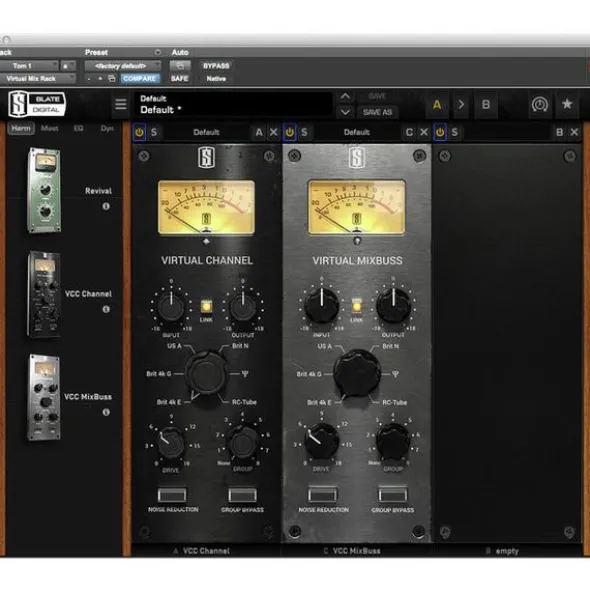This screenshot has width=590, height=591.
Task: Open the Default preset name display
Action: point(233,104)
